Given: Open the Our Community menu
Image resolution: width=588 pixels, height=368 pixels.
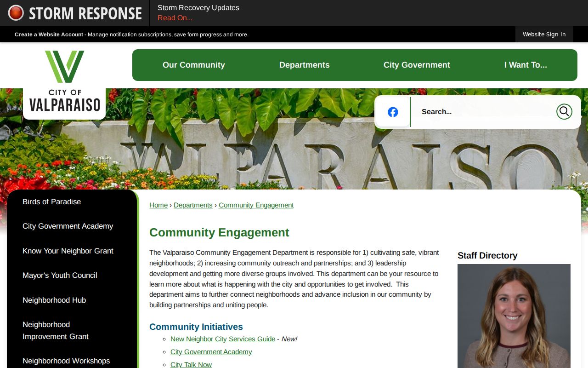Looking at the screenshot, I should coord(194,65).
